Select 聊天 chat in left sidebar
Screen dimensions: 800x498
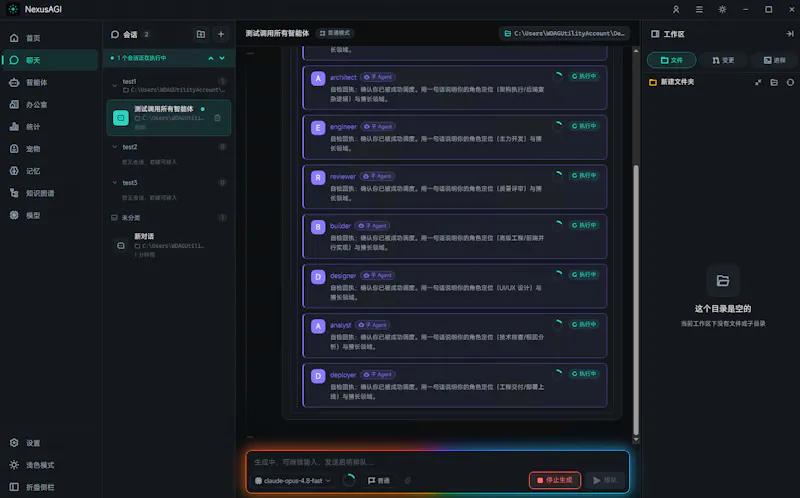point(49,60)
